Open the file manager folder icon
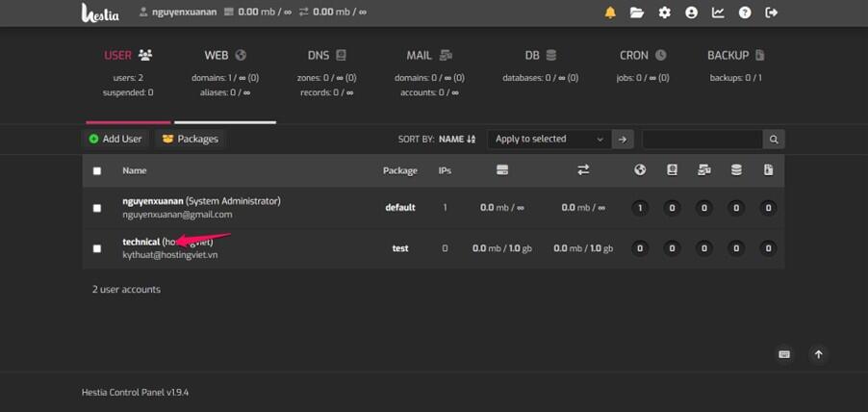The image size is (868, 412). (637, 13)
